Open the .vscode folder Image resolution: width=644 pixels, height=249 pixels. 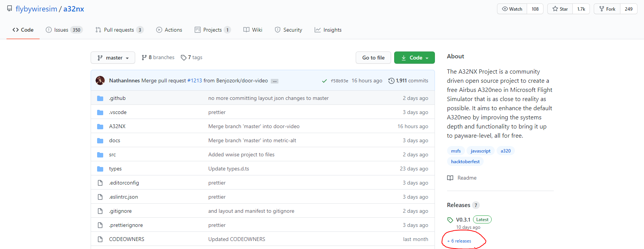tap(118, 112)
